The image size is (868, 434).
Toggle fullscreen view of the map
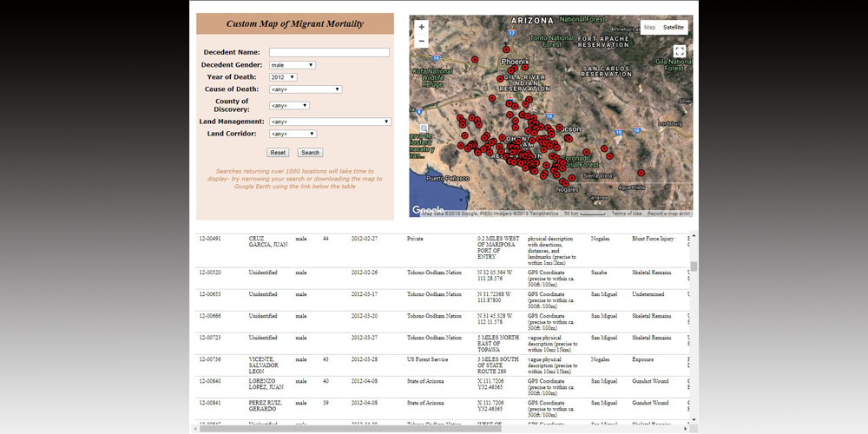[x=680, y=51]
